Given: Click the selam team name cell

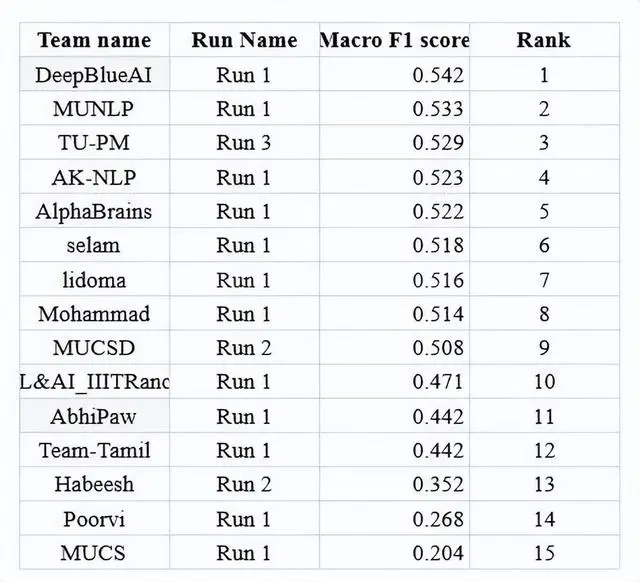Looking at the screenshot, I should [x=94, y=246].
